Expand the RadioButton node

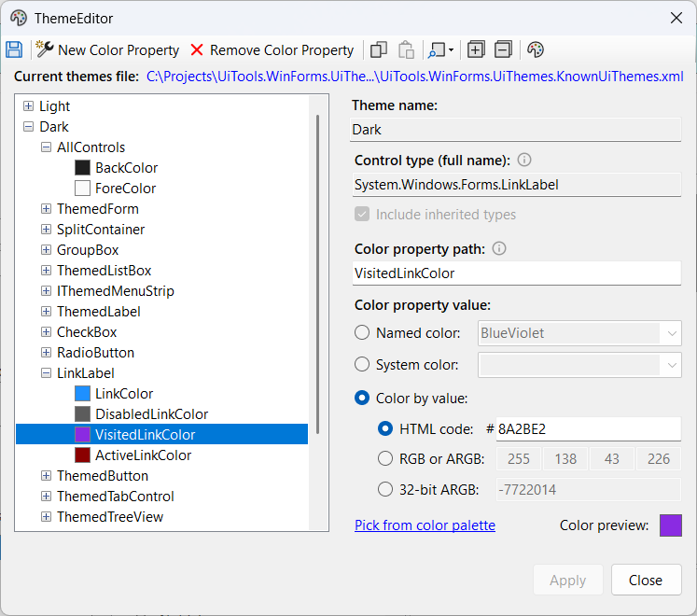46,352
